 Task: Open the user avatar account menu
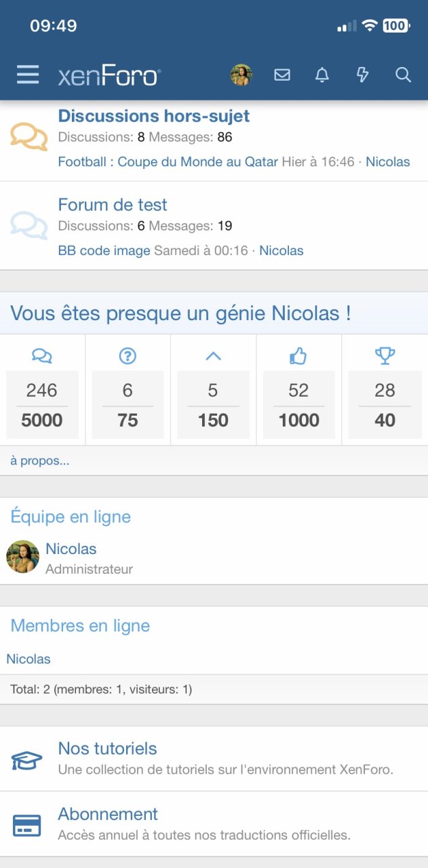(x=241, y=75)
